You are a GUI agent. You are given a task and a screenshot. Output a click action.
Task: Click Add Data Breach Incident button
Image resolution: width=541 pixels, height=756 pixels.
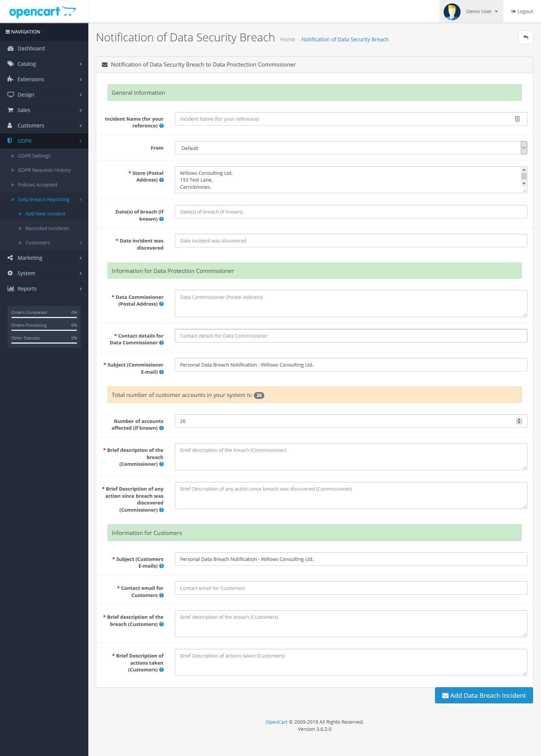(484, 695)
